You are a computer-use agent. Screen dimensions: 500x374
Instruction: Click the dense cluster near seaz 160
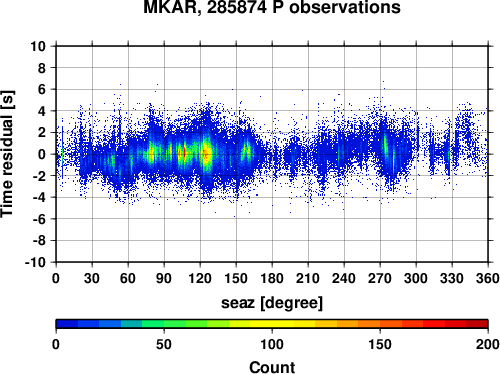tap(248, 149)
